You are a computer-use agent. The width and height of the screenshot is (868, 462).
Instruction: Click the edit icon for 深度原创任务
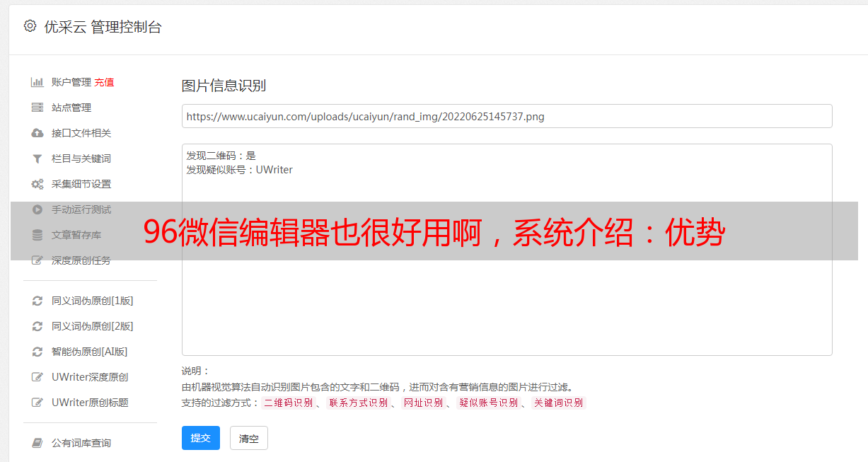(x=37, y=260)
